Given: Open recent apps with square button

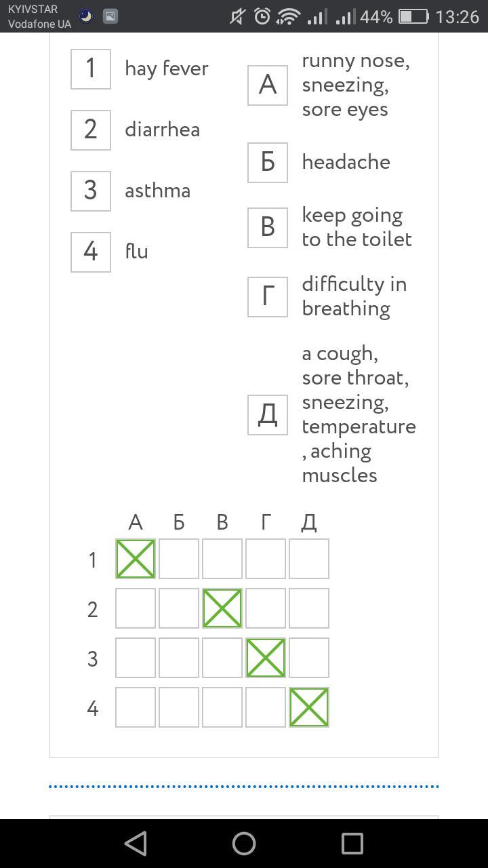Looking at the screenshot, I should click(x=352, y=844).
